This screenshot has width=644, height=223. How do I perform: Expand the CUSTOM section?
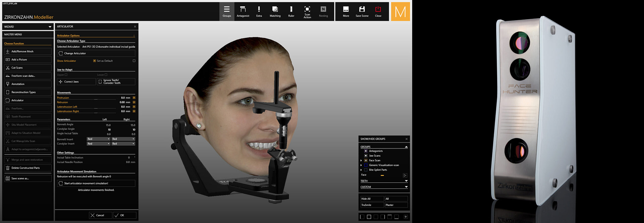pos(406,187)
